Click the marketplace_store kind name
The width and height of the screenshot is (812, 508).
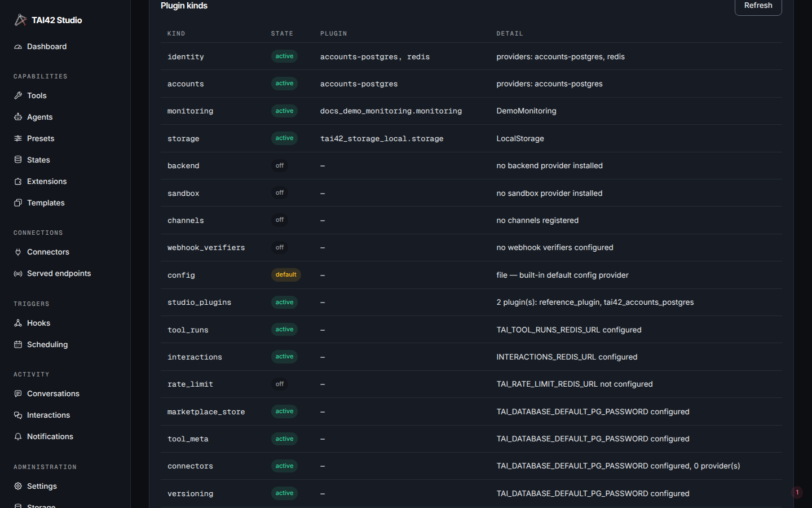coord(206,412)
